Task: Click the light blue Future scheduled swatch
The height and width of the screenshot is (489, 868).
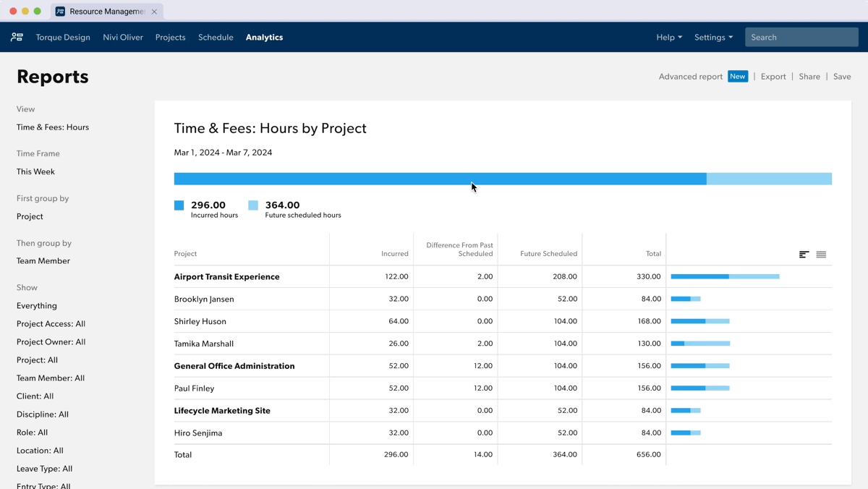Action: point(253,205)
